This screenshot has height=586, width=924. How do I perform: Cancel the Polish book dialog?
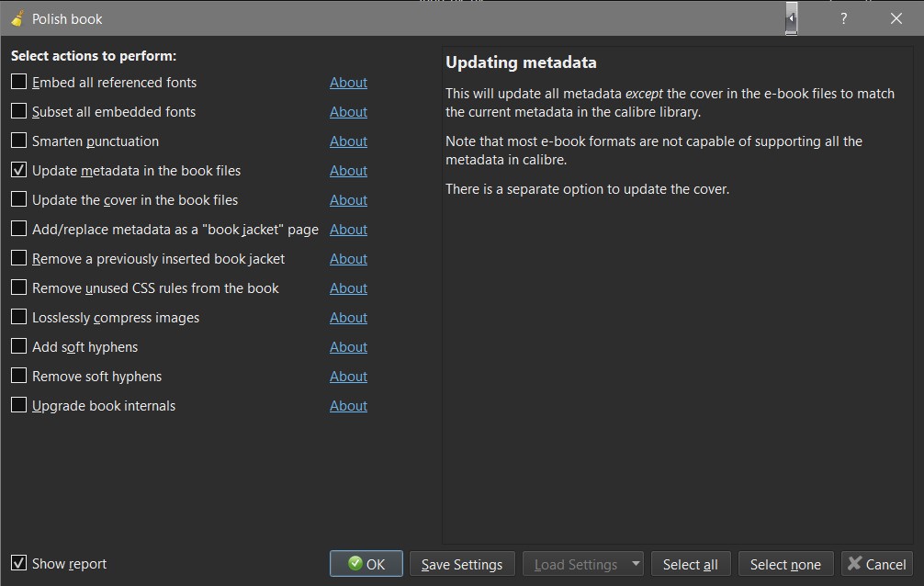(876, 564)
